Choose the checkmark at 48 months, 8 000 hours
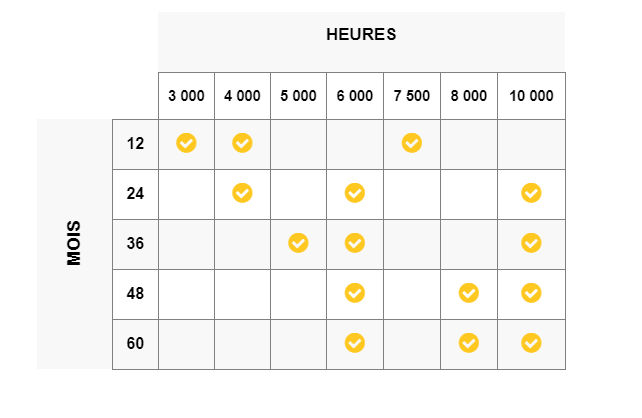Viewport: 642px width, 418px height. pos(469,293)
